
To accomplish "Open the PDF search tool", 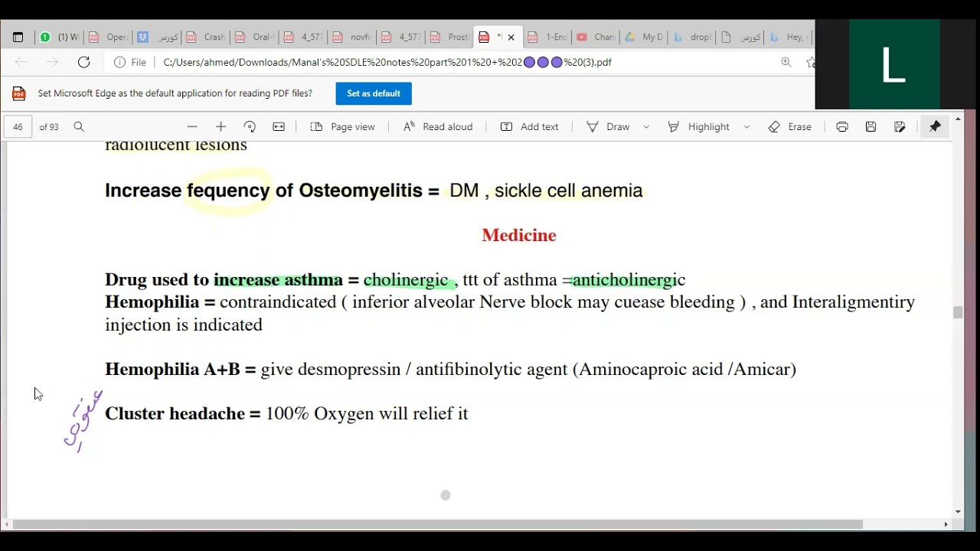I will coord(79,127).
